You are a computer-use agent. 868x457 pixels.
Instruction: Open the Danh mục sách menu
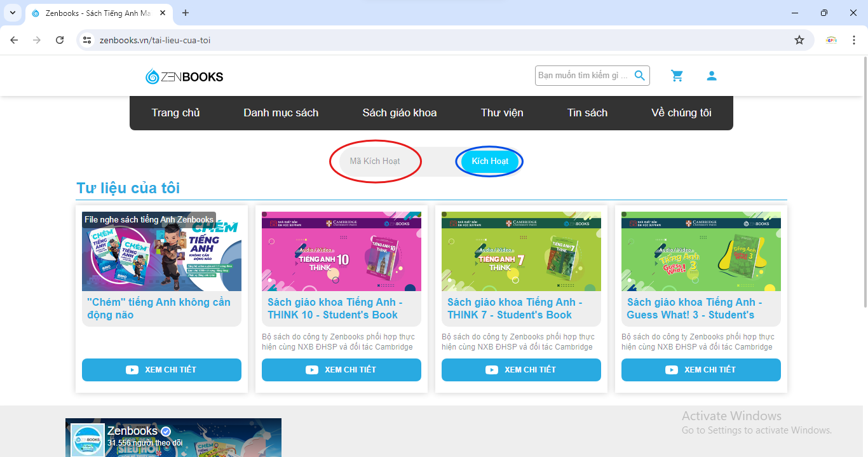[x=281, y=113]
